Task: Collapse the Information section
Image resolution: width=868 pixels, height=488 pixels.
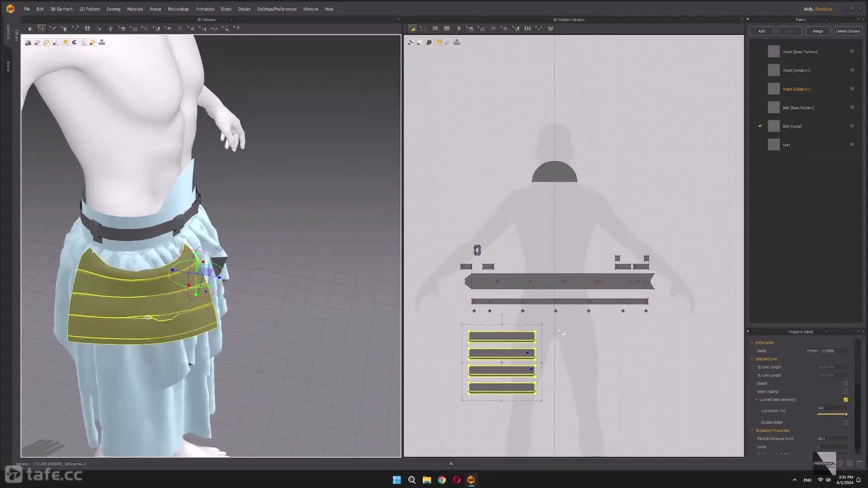Action: point(752,343)
